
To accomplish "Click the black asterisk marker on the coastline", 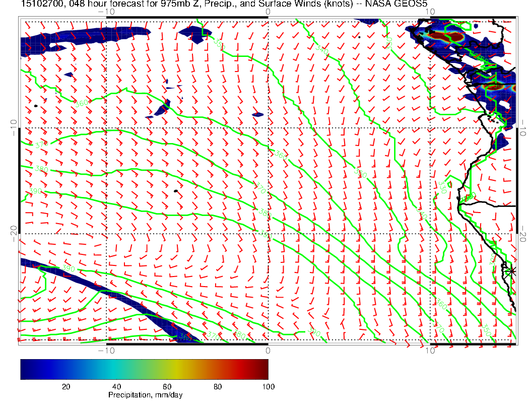I will [x=510, y=271].
